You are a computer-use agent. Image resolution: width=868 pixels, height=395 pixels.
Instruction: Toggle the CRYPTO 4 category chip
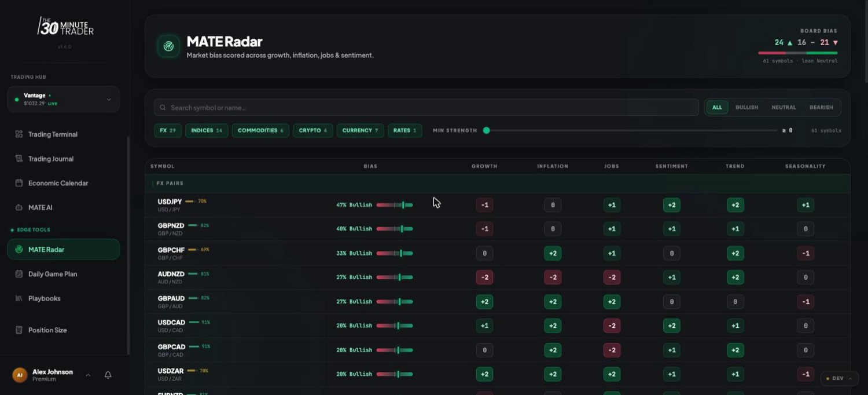click(x=313, y=130)
